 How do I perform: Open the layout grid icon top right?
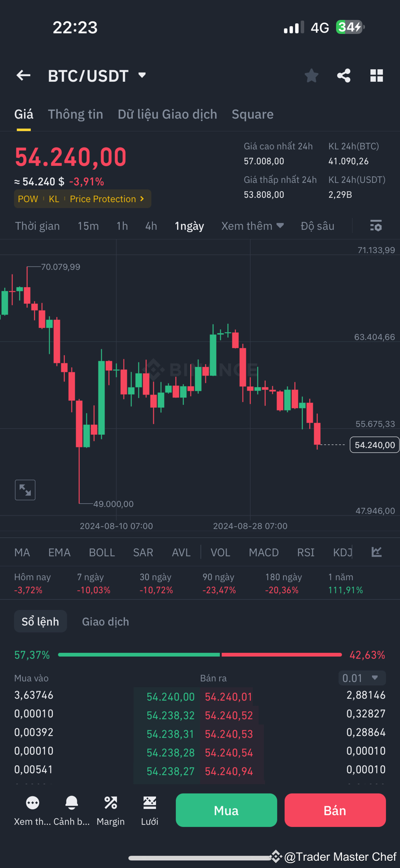coord(376,75)
